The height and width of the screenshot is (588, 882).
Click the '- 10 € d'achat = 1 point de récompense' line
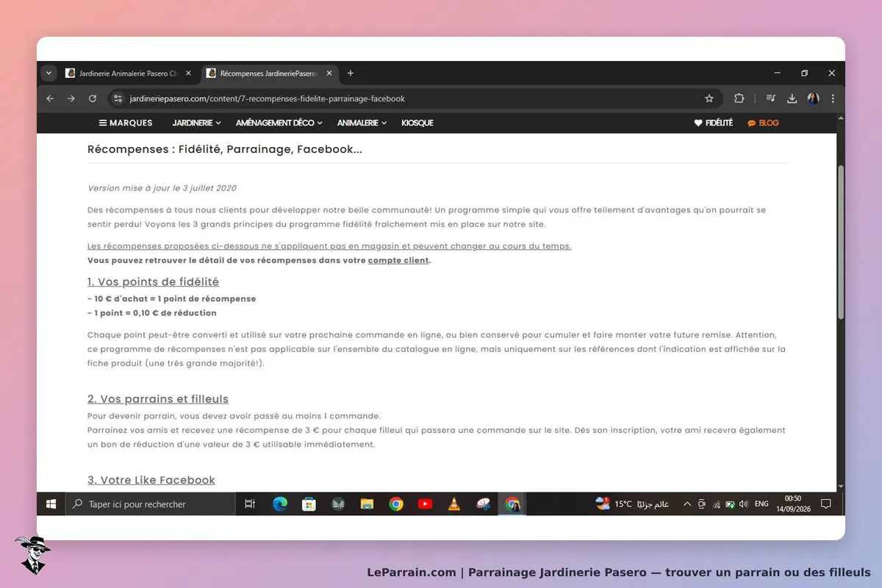point(172,298)
